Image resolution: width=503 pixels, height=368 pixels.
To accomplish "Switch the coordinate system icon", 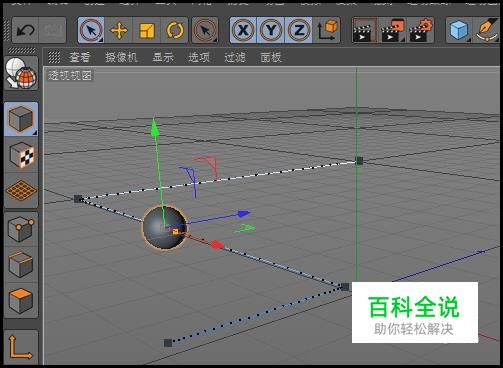I will [x=327, y=30].
